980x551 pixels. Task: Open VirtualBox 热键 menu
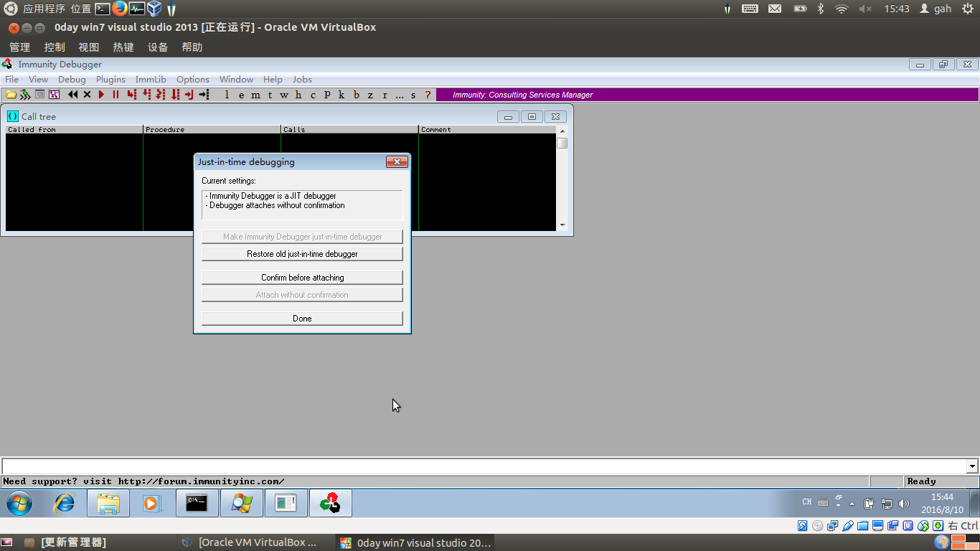click(123, 47)
